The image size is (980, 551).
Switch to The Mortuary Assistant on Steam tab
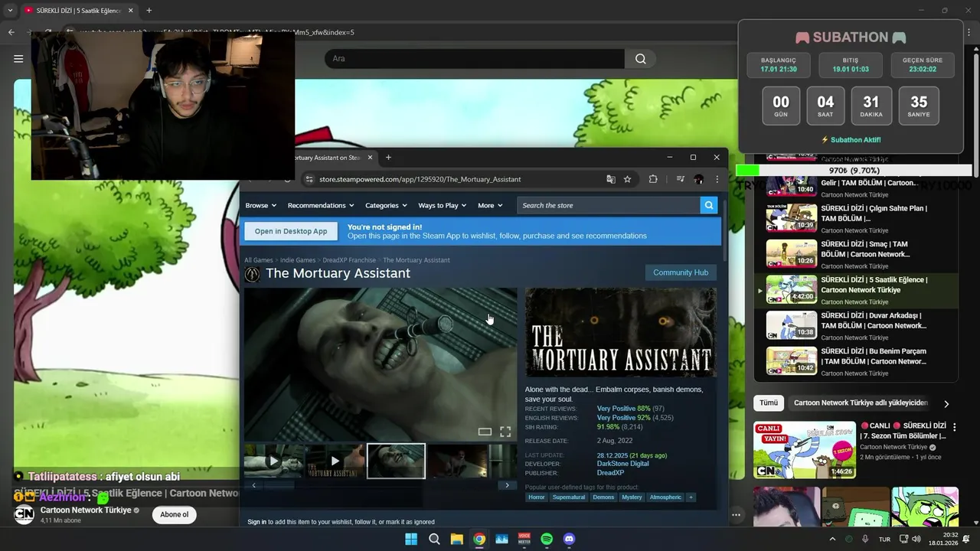pos(325,158)
